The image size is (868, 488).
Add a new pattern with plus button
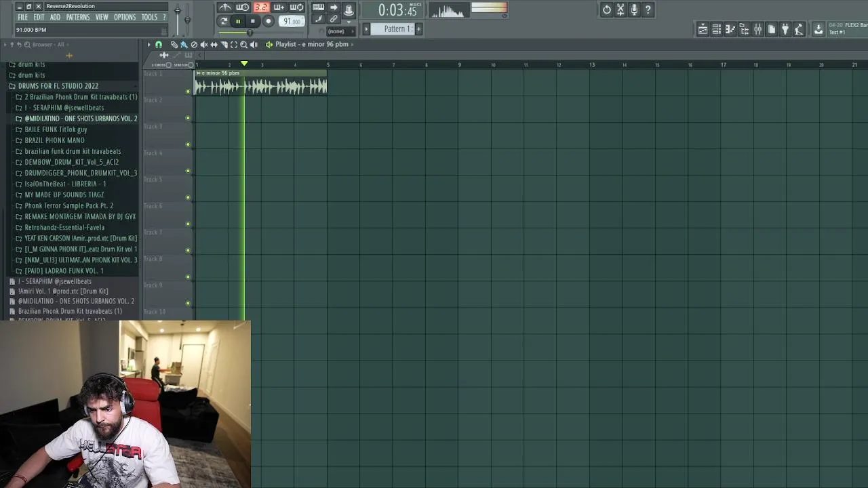(418, 29)
